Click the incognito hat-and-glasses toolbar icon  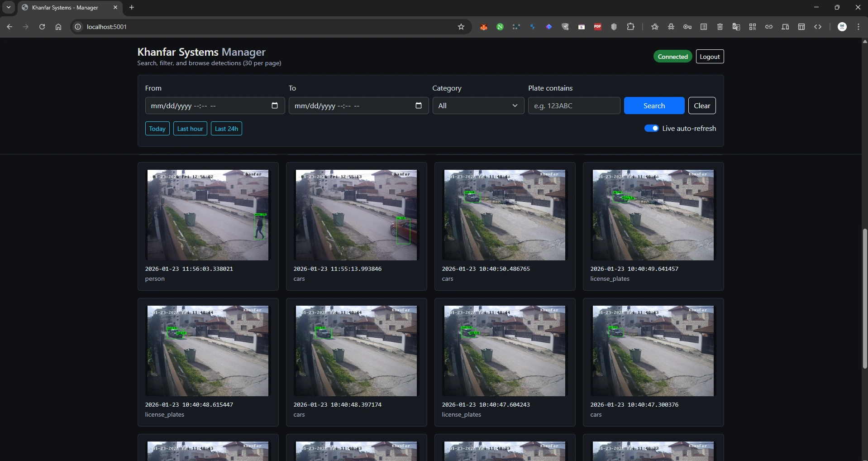(x=671, y=27)
